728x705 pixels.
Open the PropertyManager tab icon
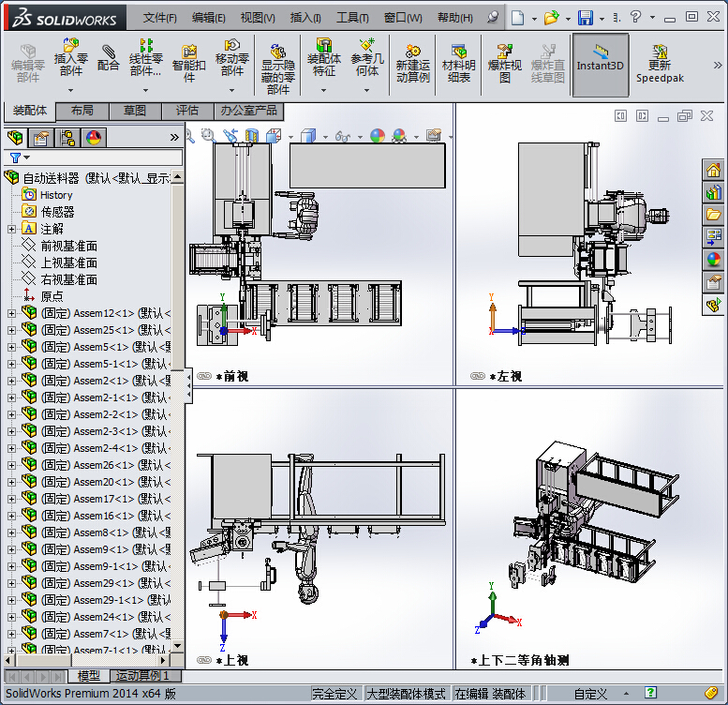click(x=41, y=138)
